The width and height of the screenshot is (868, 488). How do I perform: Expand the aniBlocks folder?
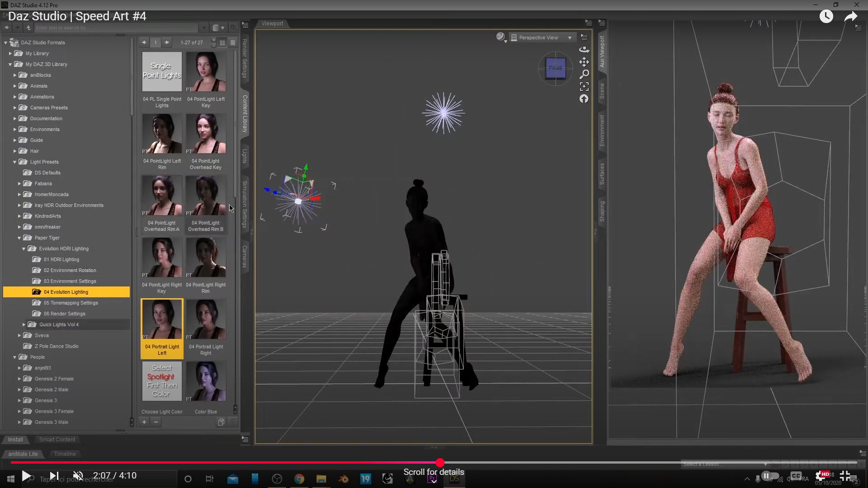[14, 75]
